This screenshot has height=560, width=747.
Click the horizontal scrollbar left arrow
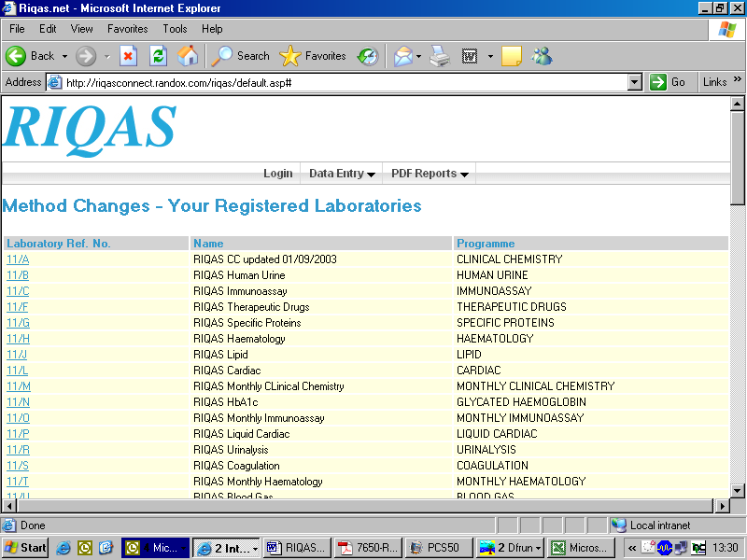point(8,506)
